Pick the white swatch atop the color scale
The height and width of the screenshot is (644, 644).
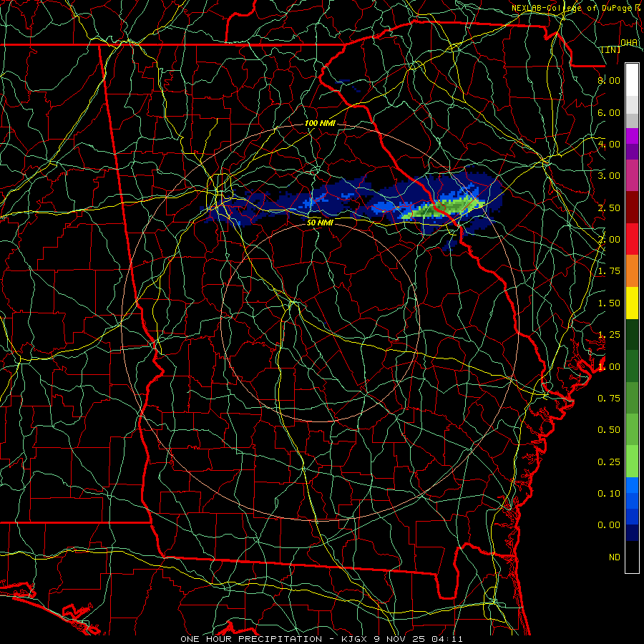[632, 80]
